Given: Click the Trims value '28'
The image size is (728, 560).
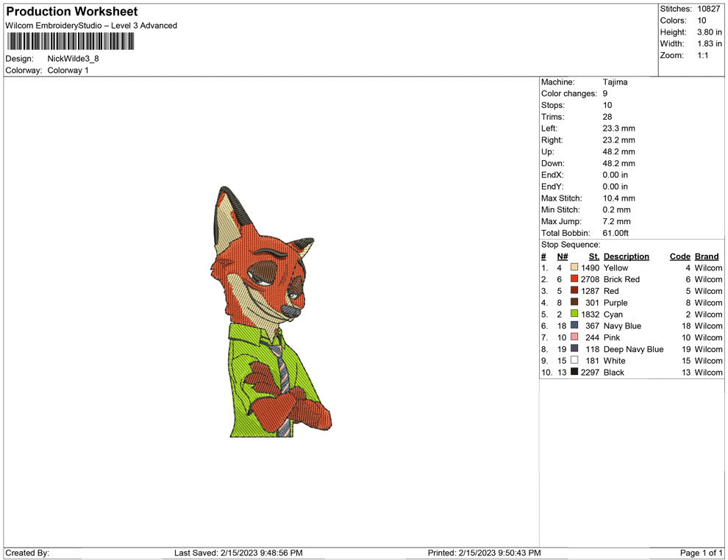Looking at the screenshot, I should click(607, 116).
